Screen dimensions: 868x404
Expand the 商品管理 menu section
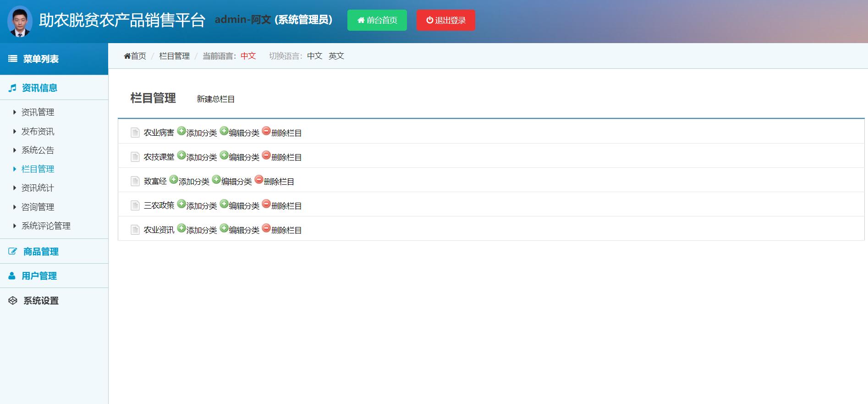tap(54, 251)
